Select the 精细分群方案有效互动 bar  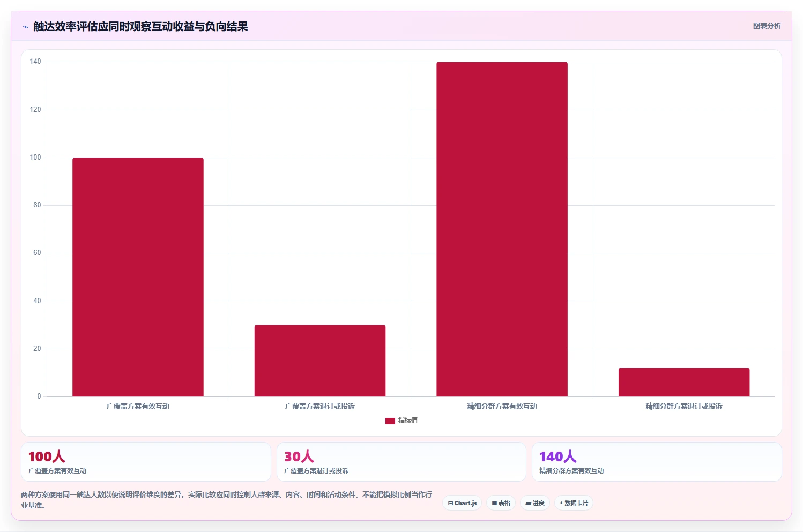502,229
